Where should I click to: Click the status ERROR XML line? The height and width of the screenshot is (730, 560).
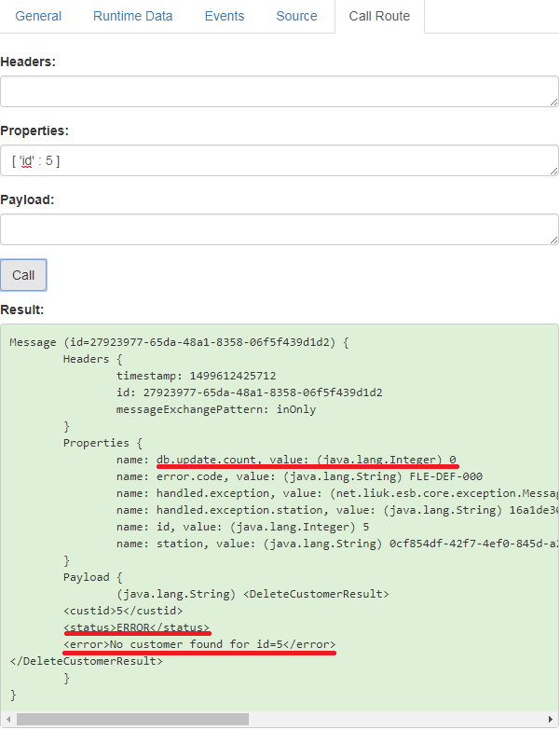click(x=136, y=627)
